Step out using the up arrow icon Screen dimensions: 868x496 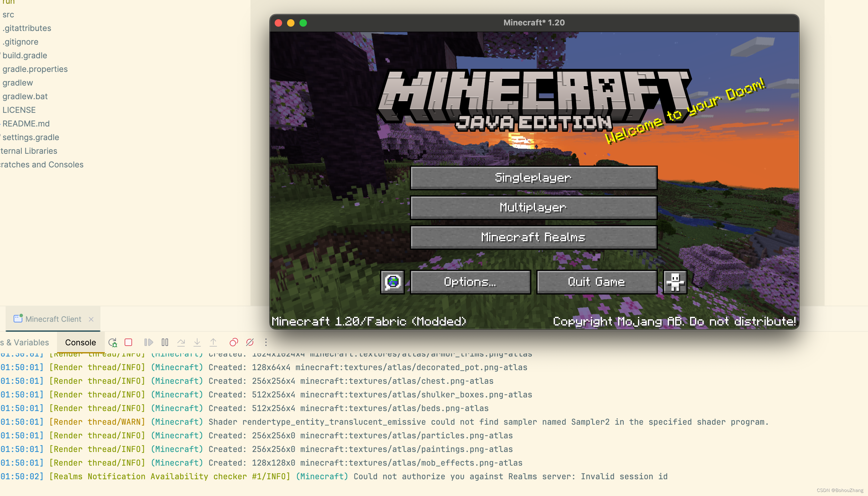click(x=213, y=342)
